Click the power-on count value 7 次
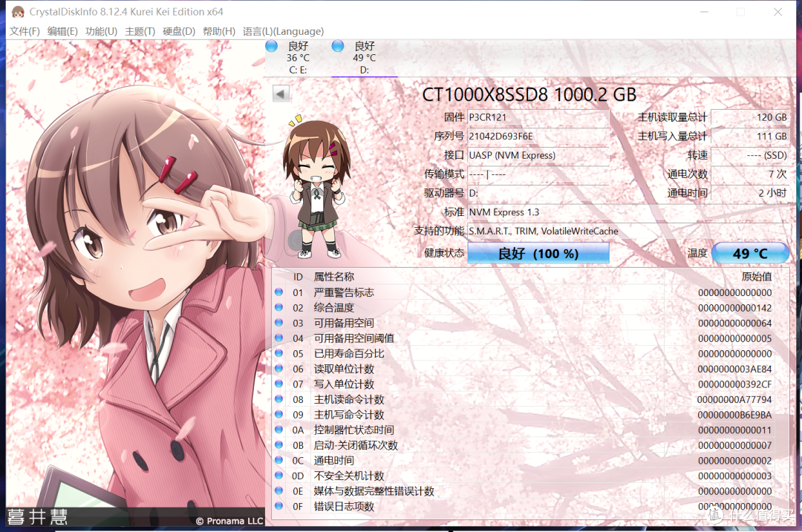The height and width of the screenshot is (532, 802). point(750,174)
